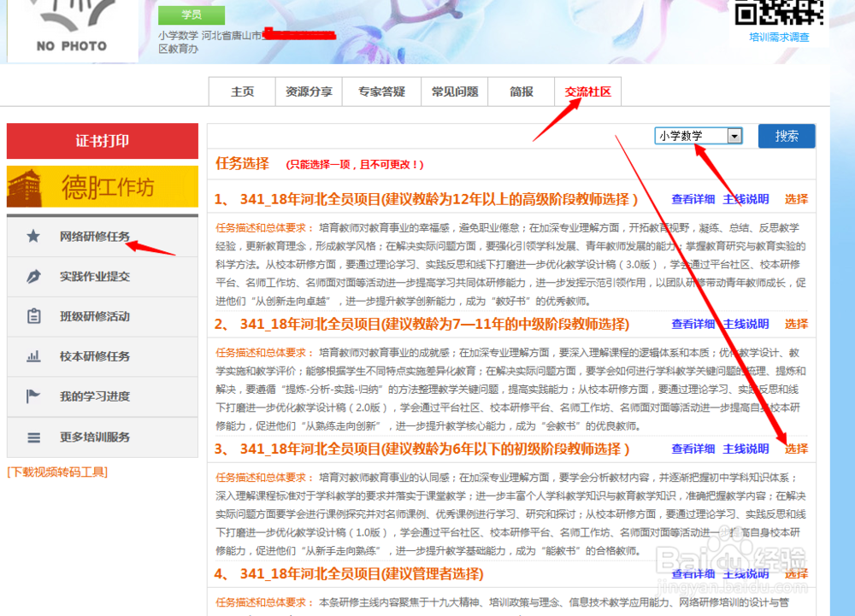Switch to the 交流社区 tab
855x616 pixels.
coord(587,91)
